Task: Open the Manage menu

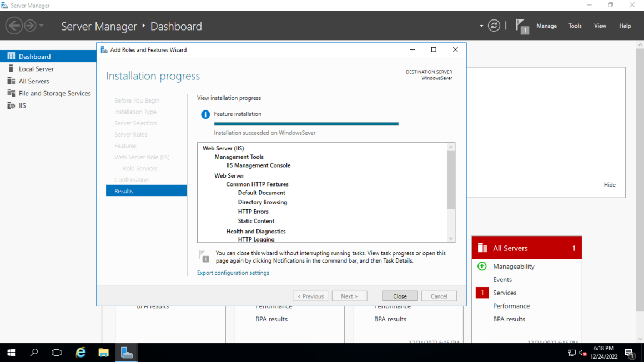Action: click(x=546, y=26)
